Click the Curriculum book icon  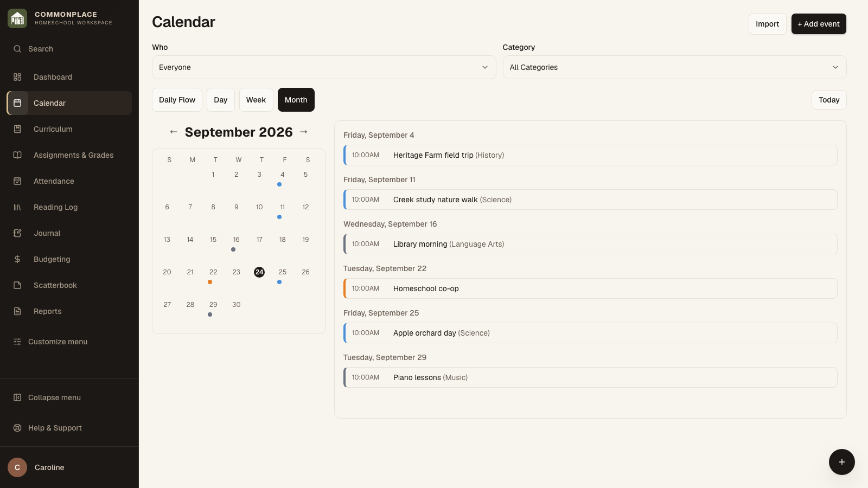[x=17, y=129]
